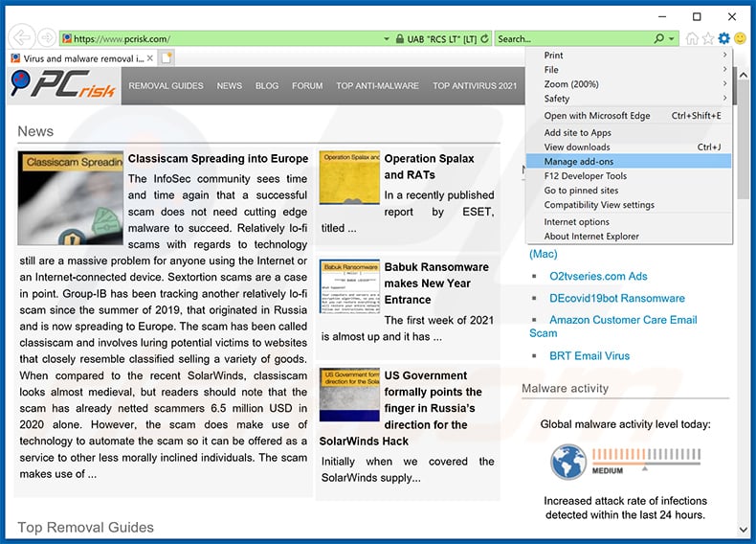This screenshot has height=544, width=756.
Task: Open TOP ANTI-MALWARE nav item
Action: tap(377, 86)
